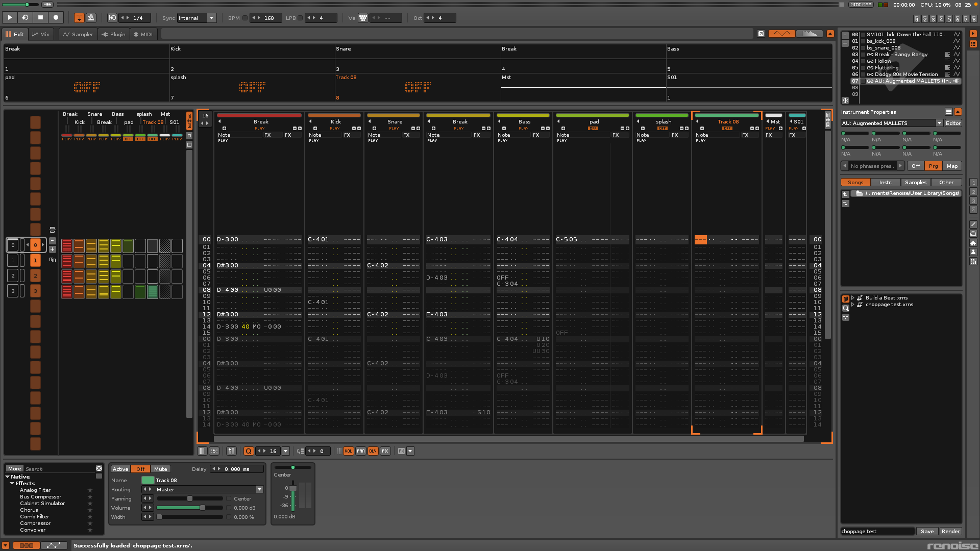Open the dropdown beside grey FX button

tap(410, 451)
